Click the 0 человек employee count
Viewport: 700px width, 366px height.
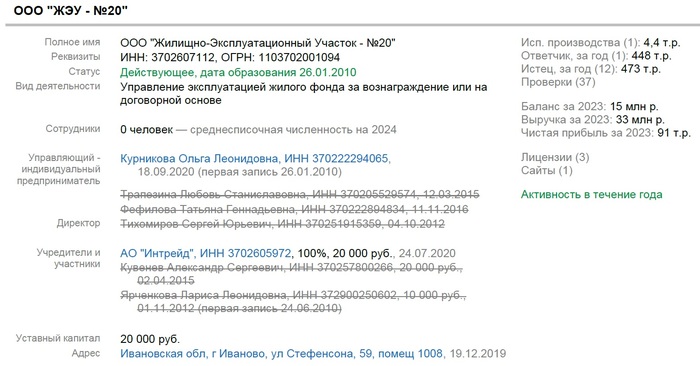point(146,130)
